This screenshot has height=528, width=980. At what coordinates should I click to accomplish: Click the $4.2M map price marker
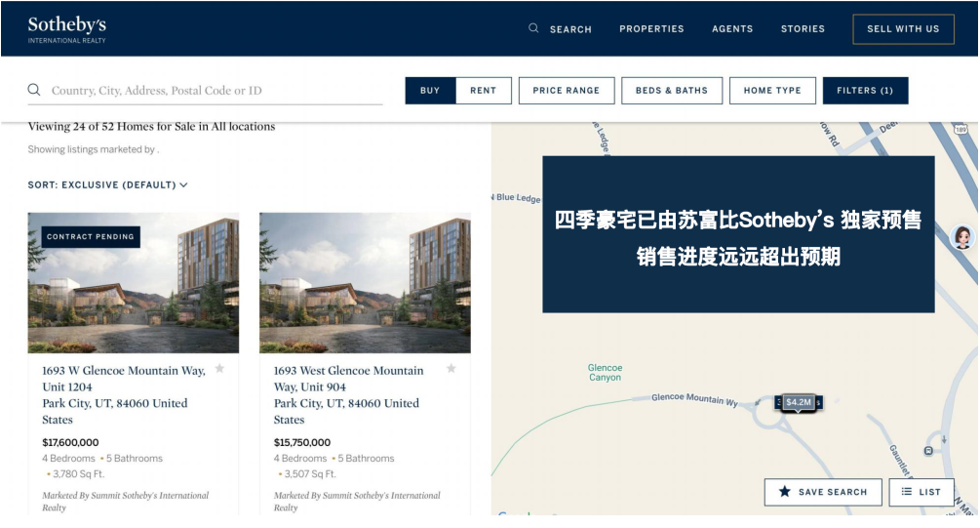[799, 402]
